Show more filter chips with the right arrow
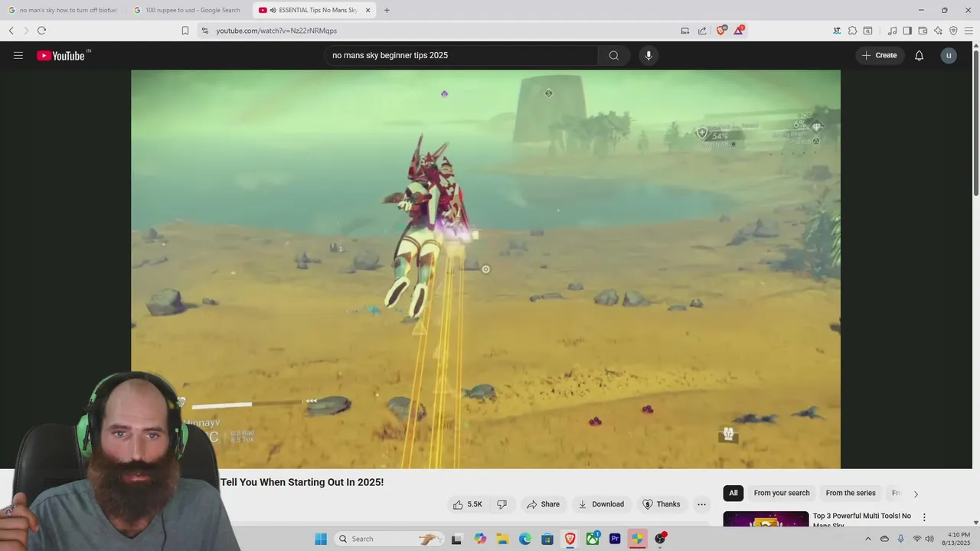Viewport: 980px width, 551px height. point(916,494)
